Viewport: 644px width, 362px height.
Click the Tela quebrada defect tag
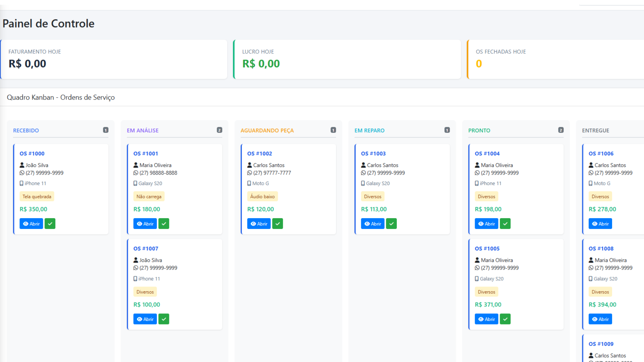[x=37, y=196]
